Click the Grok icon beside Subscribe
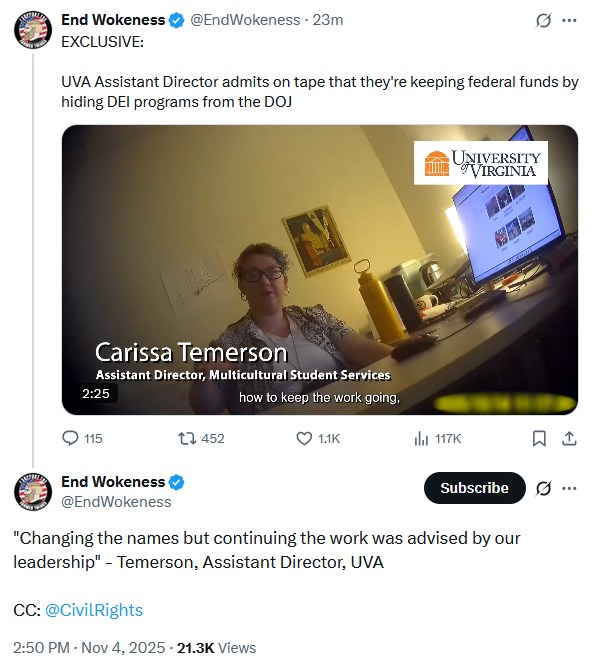592x668 pixels. 543,488
